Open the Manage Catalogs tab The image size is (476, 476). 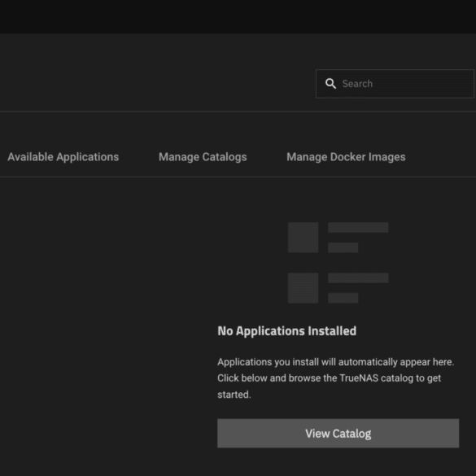pyautogui.click(x=203, y=157)
